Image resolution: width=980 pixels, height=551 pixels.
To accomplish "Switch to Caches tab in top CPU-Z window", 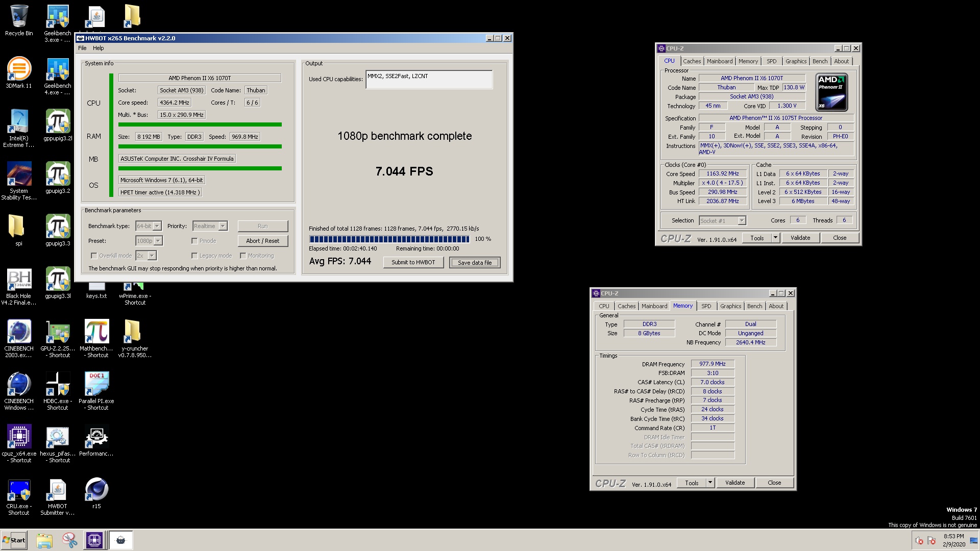I will point(692,61).
